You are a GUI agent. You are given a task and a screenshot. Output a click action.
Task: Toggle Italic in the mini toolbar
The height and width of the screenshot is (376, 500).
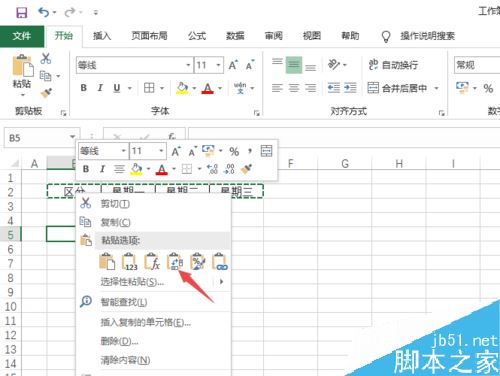tap(102, 169)
